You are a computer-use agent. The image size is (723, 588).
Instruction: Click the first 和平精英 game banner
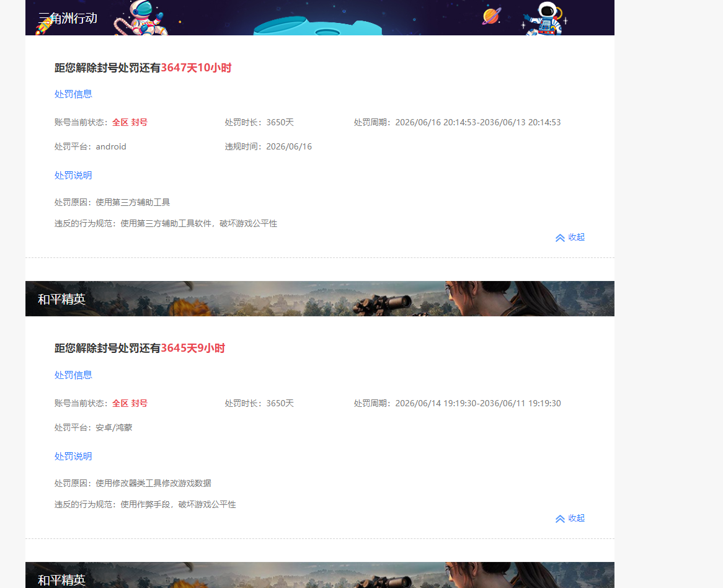(x=319, y=298)
